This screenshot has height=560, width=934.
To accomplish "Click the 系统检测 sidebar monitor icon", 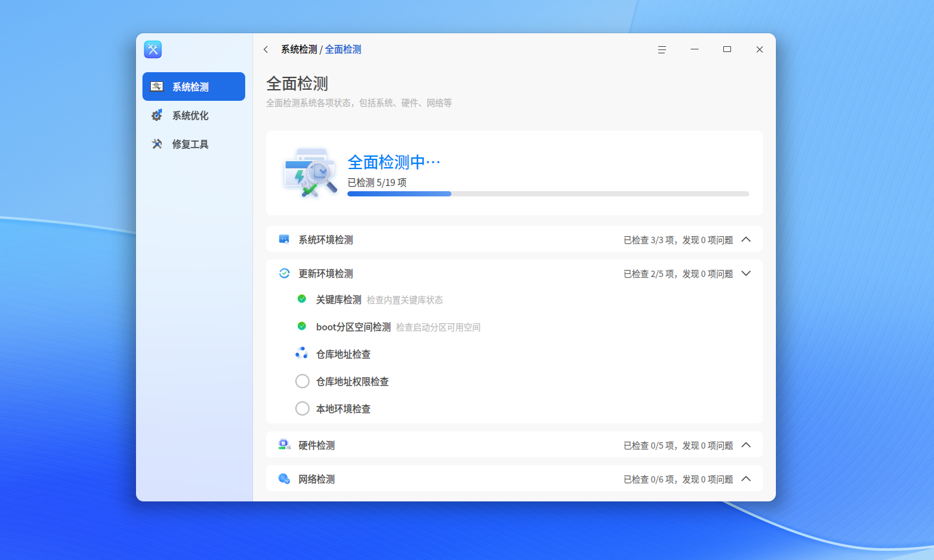I will 157,87.
